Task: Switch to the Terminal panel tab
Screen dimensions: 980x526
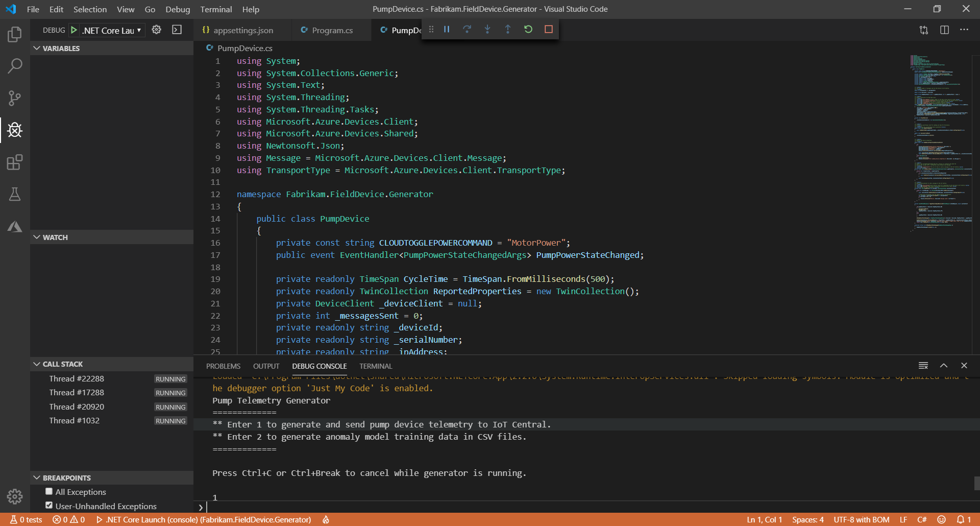Action: (375, 366)
